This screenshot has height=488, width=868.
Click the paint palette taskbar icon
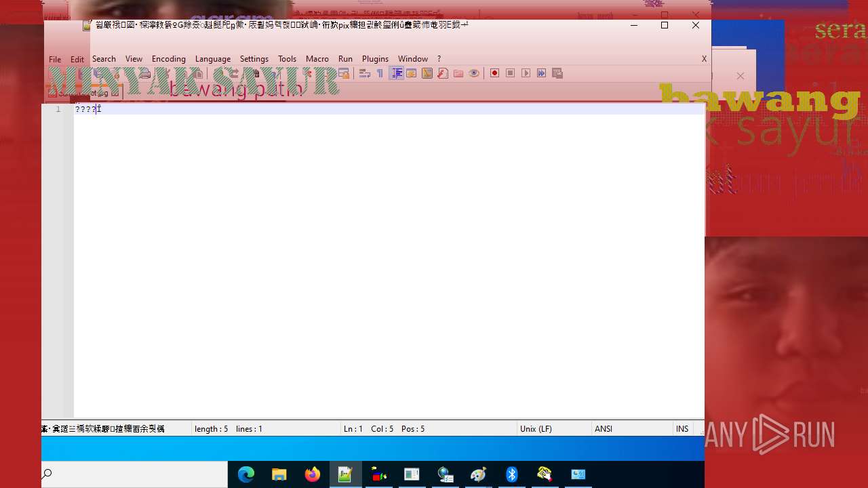pos(479,474)
